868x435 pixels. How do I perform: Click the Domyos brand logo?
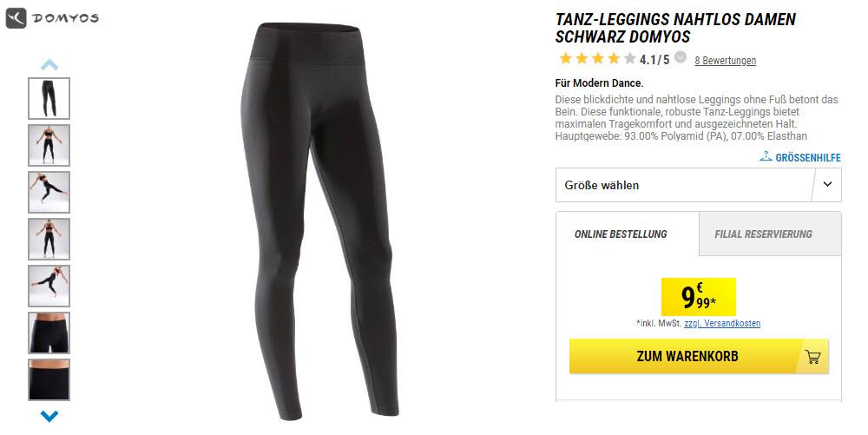52,18
